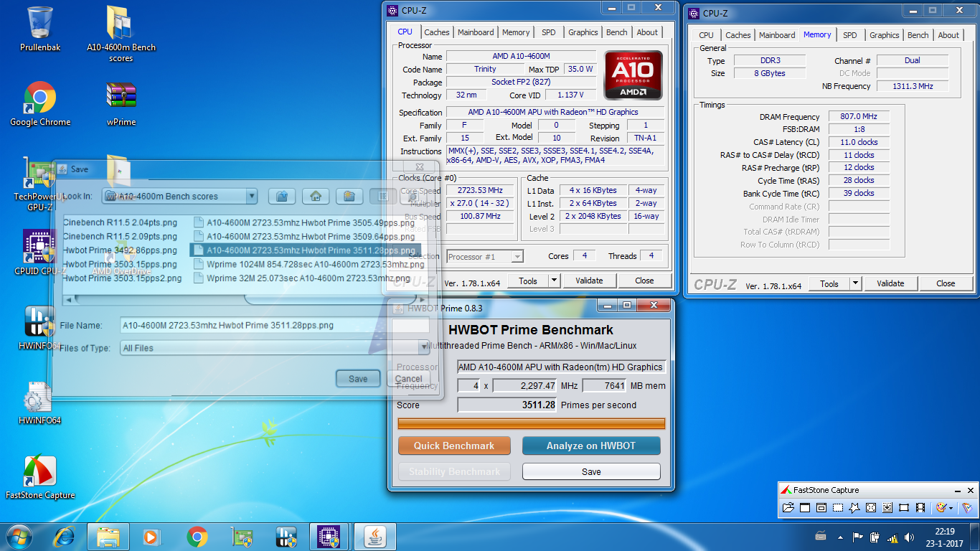Open CPU-Z taskbar icon
Image resolution: width=980 pixels, height=551 pixels.
pos(329,536)
